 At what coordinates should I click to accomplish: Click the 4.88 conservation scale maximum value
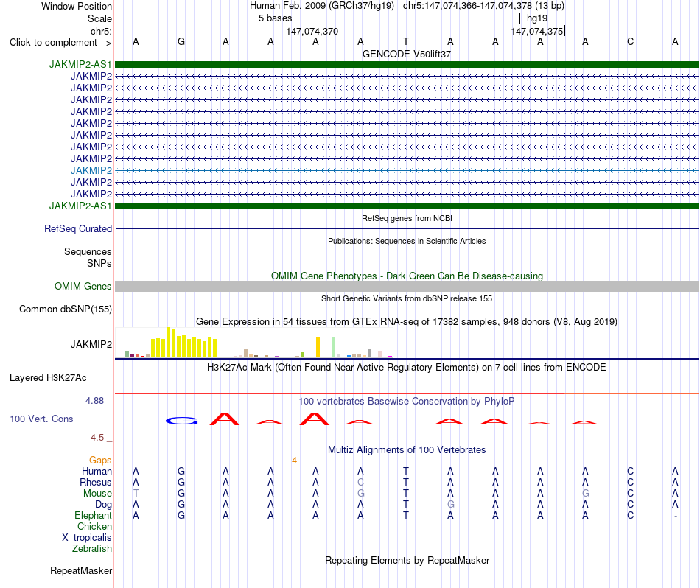click(x=94, y=401)
